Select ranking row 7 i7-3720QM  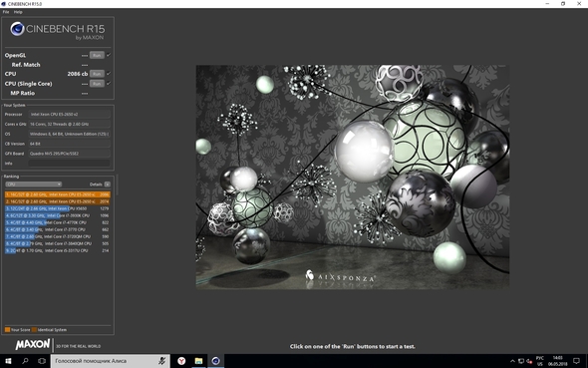coord(58,236)
